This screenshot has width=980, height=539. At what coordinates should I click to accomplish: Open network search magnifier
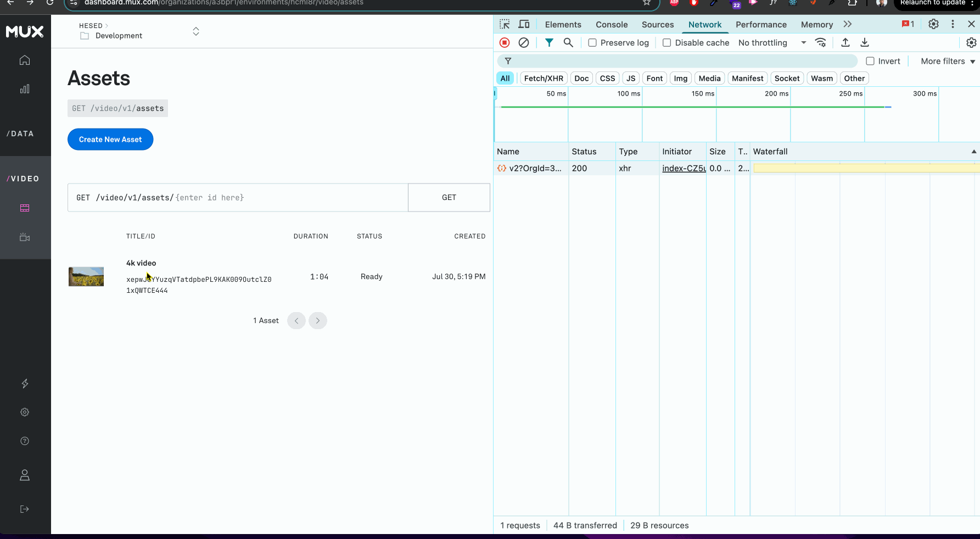(x=568, y=42)
